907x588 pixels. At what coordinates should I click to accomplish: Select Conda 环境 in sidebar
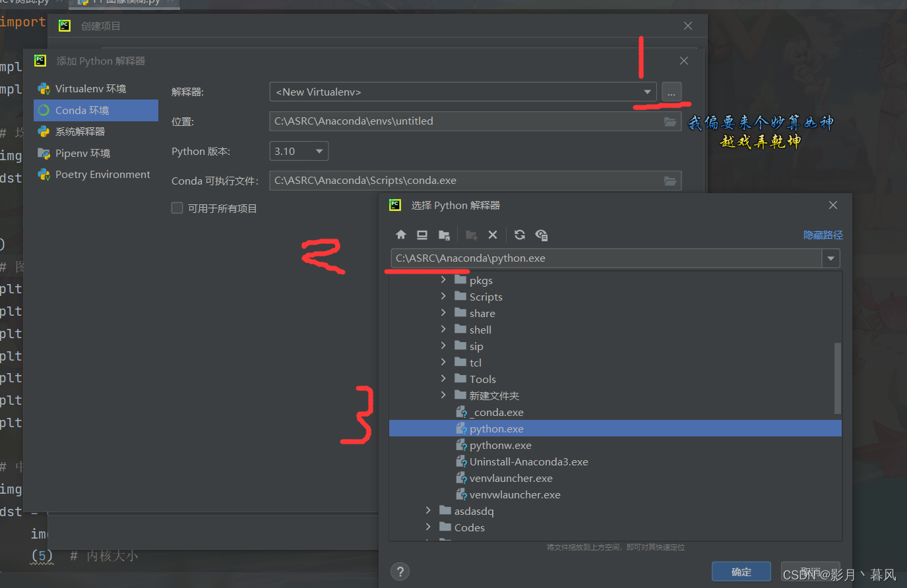(x=96, y=110)
